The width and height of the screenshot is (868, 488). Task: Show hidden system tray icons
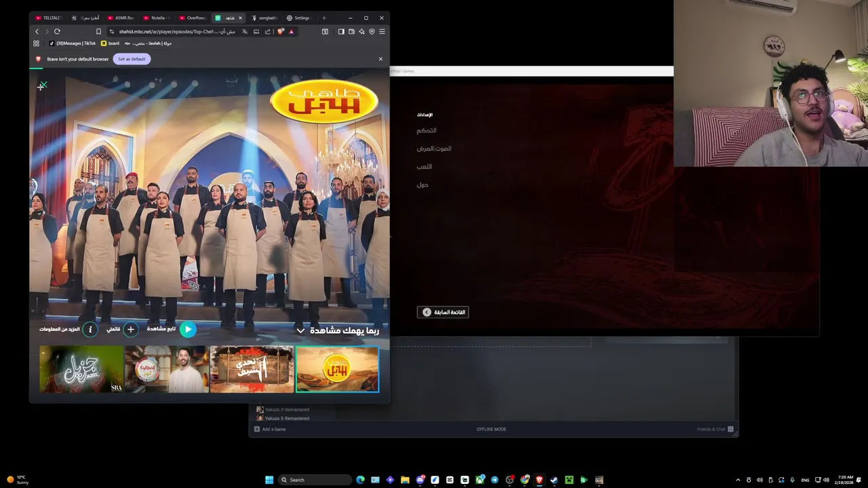(x=738, y=480)
